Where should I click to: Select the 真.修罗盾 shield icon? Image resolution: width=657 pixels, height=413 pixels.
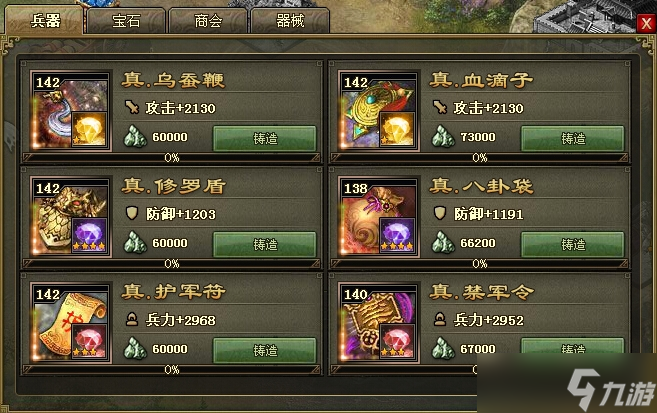[x=70, y=217]
